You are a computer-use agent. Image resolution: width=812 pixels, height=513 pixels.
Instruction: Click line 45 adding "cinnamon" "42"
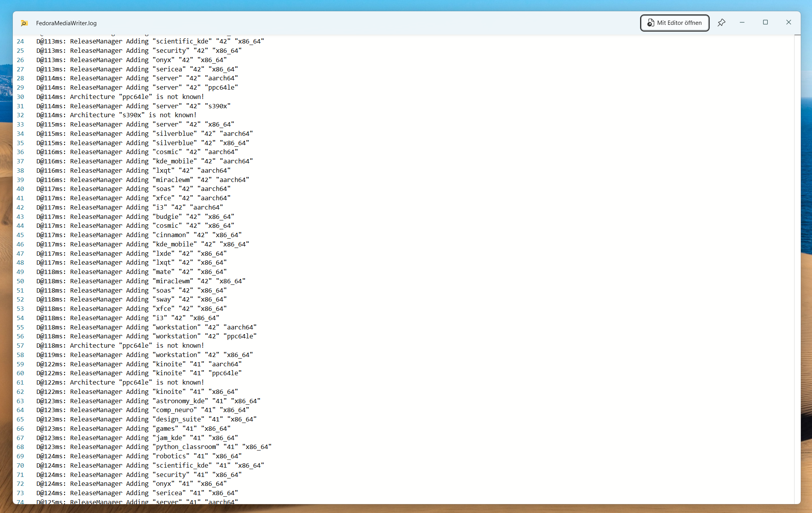point(139,235)
